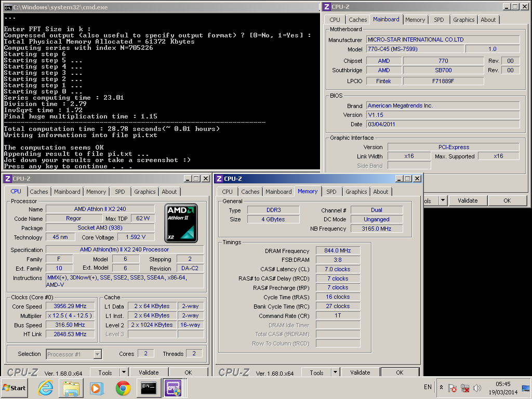Open About tab in Memory window
The width and height of the screenshot is (532, 399).
381,192
